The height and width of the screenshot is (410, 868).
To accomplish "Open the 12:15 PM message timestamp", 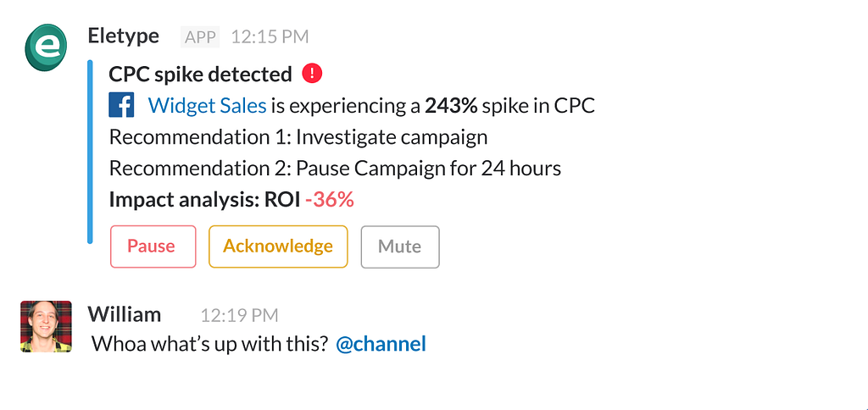I will point(270,36).
